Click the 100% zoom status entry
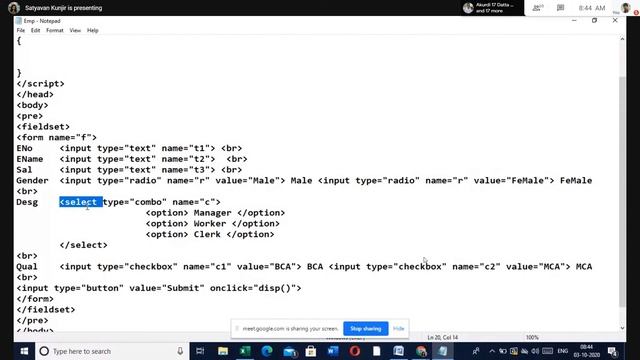The width and height of the screenshot is (640, 360). click(532, 338)
